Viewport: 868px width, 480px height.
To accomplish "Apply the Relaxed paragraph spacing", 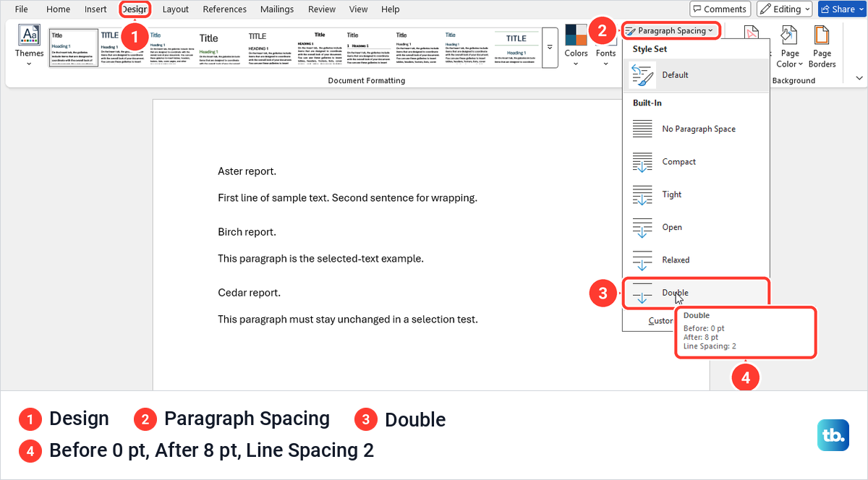I will point(696,260).
